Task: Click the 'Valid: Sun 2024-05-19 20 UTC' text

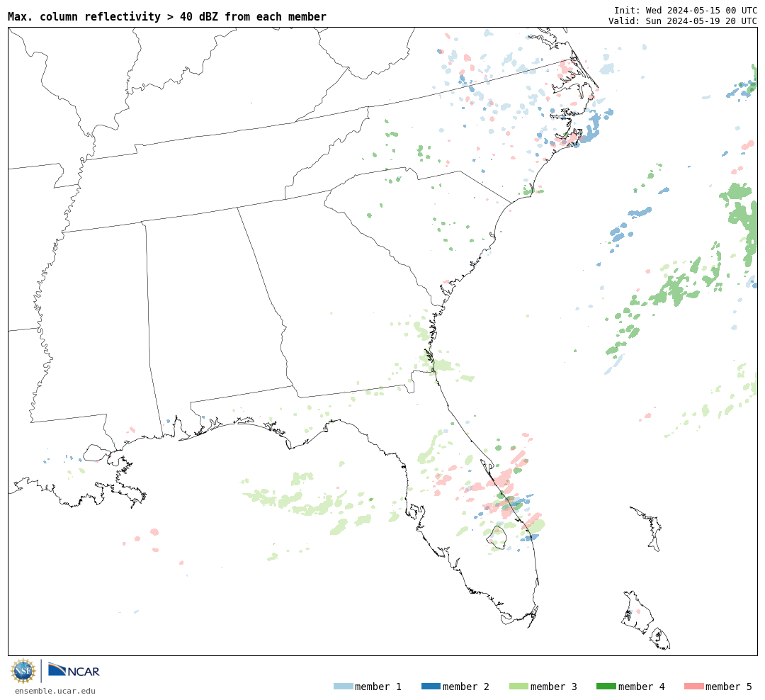Action: (x=683, y=21)
